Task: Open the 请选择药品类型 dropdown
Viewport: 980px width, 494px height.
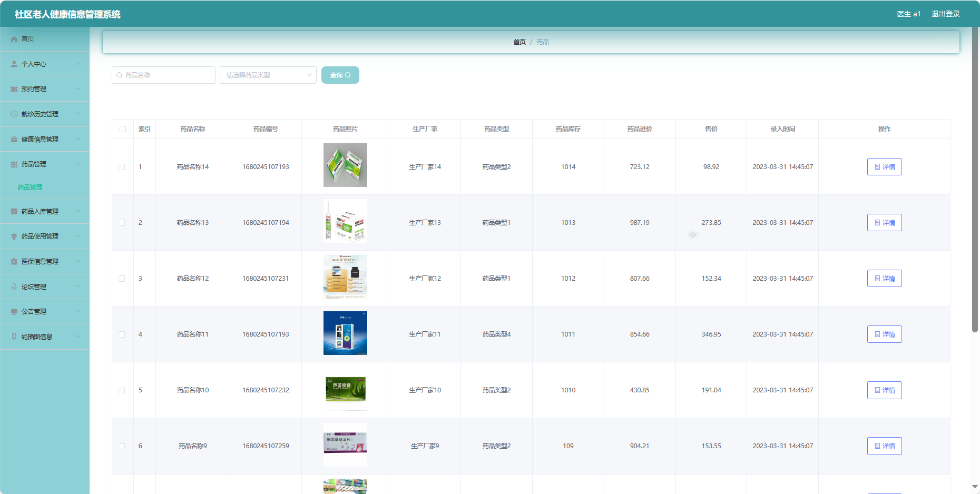Action: pyautogui.click(x=268, y=75)
